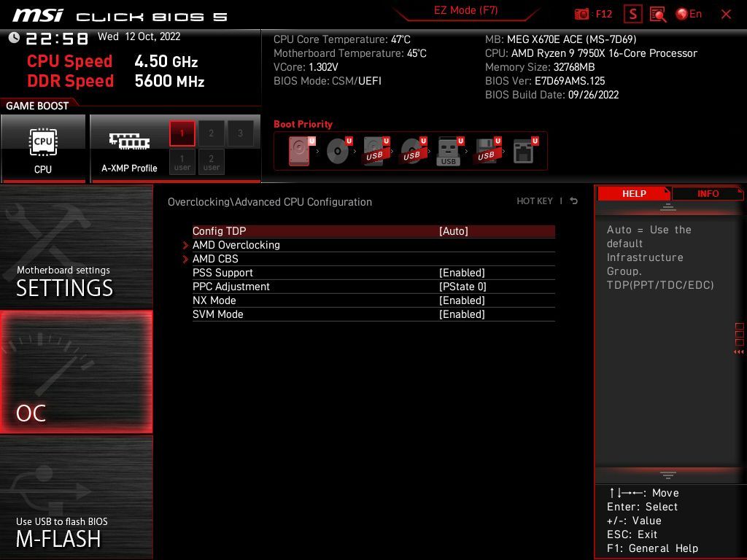Screen dimensions: 747x560
Task: Select A-XMP profile 2
Action: pos(211,133)
